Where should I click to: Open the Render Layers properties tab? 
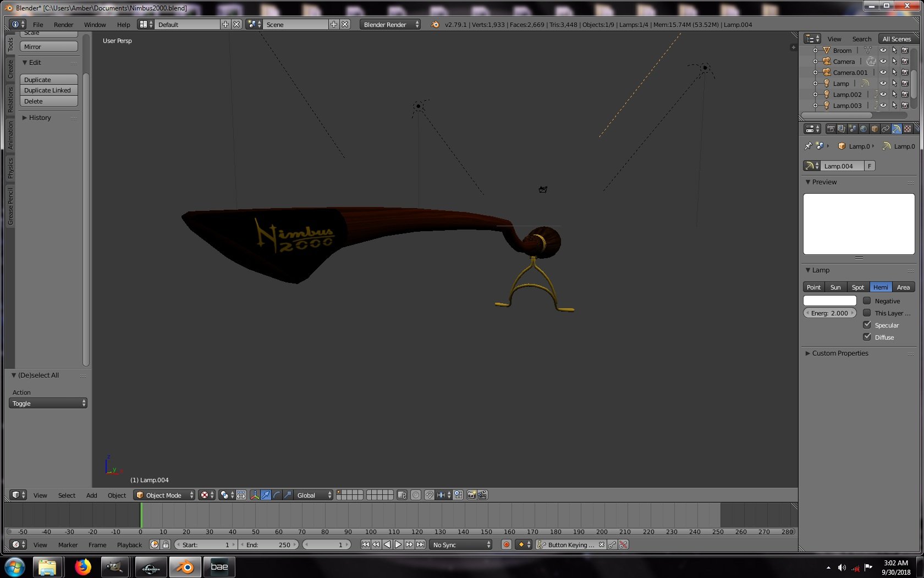click(x=842, y=129)
